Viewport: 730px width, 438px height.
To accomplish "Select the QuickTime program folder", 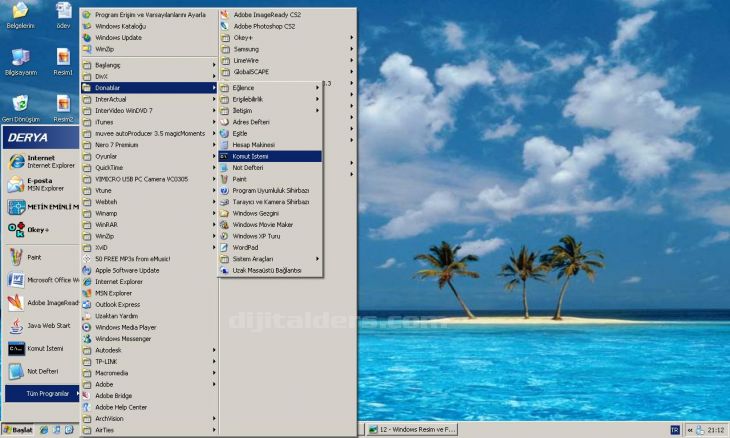I will pyautogui.click(x=149, y=168).
